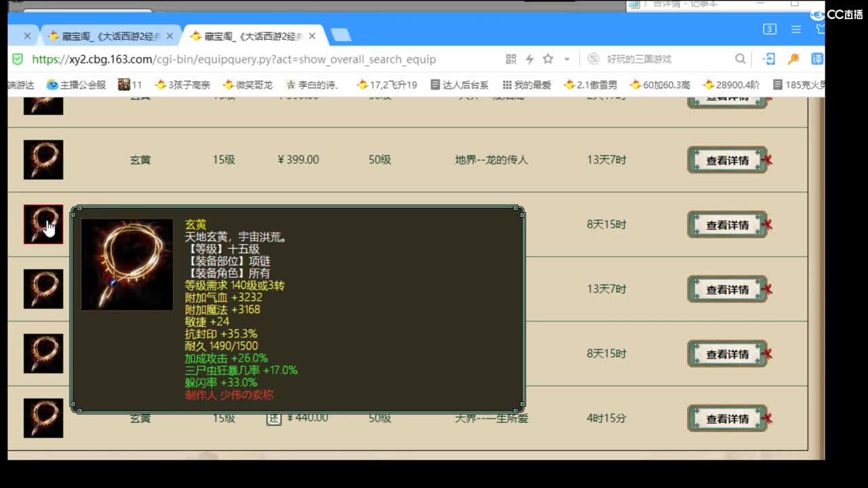Click the search engine logo in search box
Image resolution: width=868 pixels, height=488 pixels.
point(593,59)
